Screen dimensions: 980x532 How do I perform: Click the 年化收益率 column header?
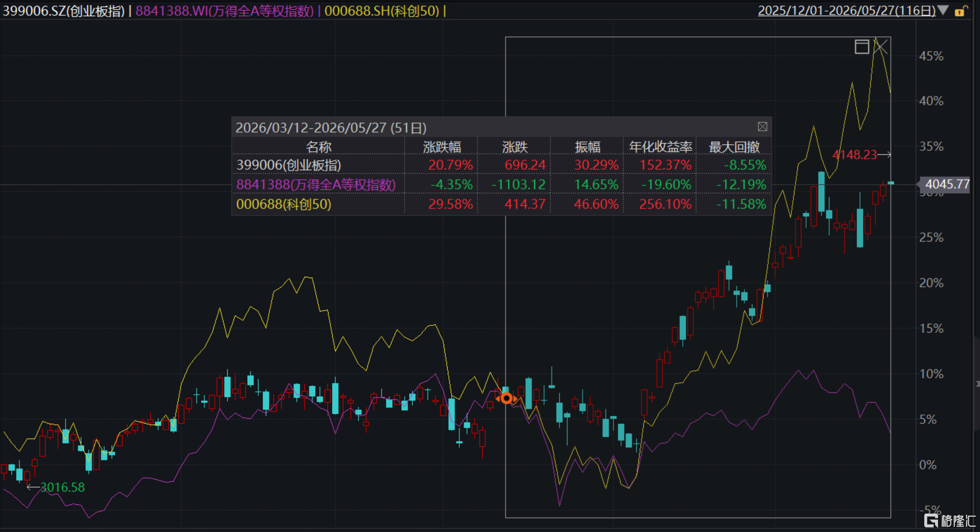tap(660, 147)
